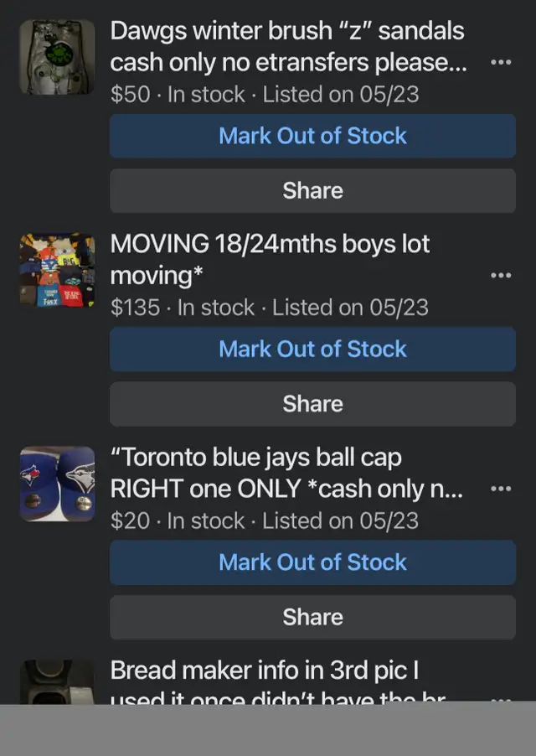Open options menu for Toronto Blue Jays cap listing
Viewport: 536px width, 756px height.
coord(500,489)
